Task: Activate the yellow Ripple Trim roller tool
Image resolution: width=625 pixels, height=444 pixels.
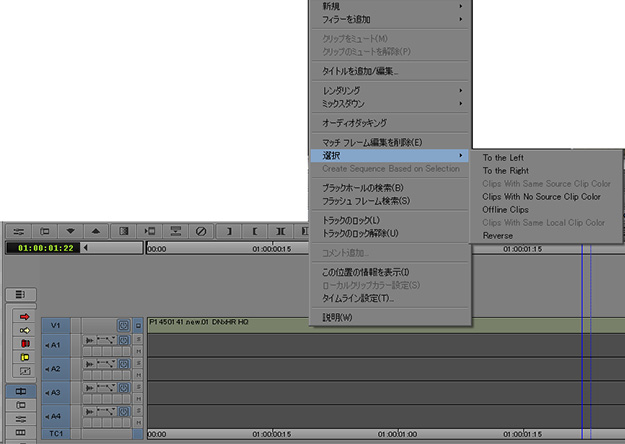Action: [x=24, y=357]
